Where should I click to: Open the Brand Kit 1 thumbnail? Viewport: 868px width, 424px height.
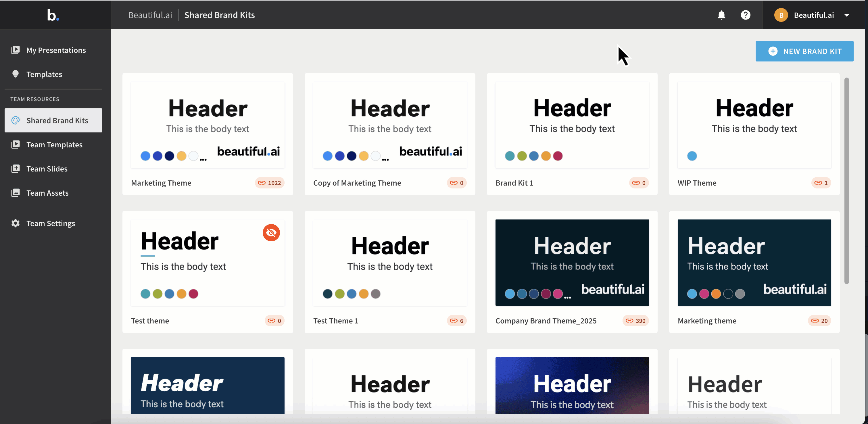pos(572,125)
